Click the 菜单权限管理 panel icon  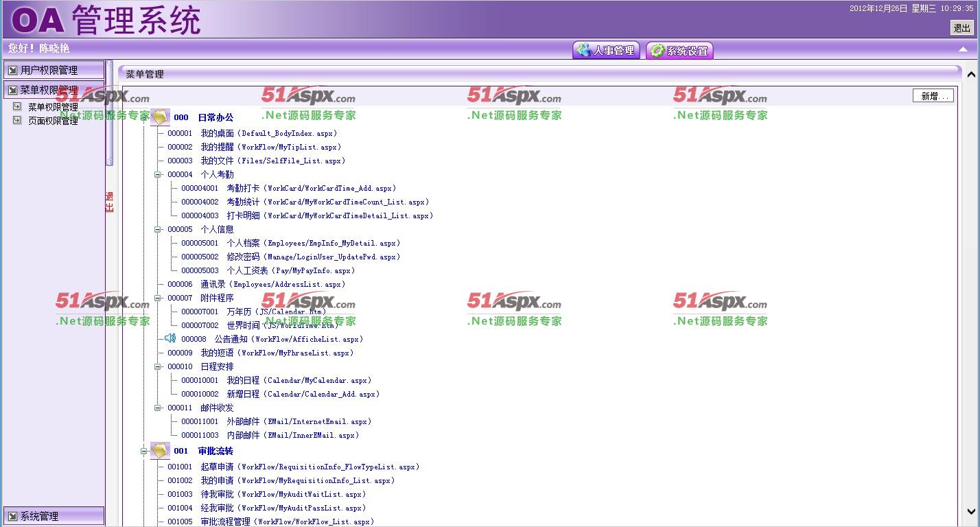[x=12, y=90]
